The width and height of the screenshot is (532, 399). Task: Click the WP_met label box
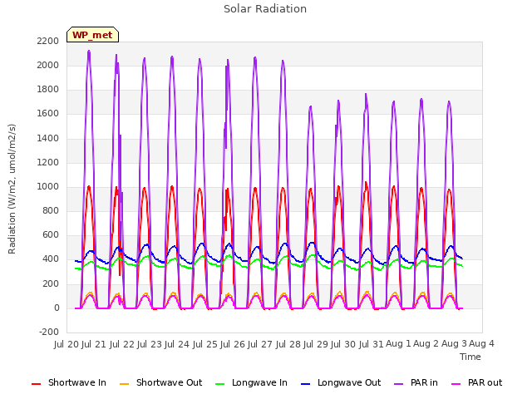pos(92,35)
